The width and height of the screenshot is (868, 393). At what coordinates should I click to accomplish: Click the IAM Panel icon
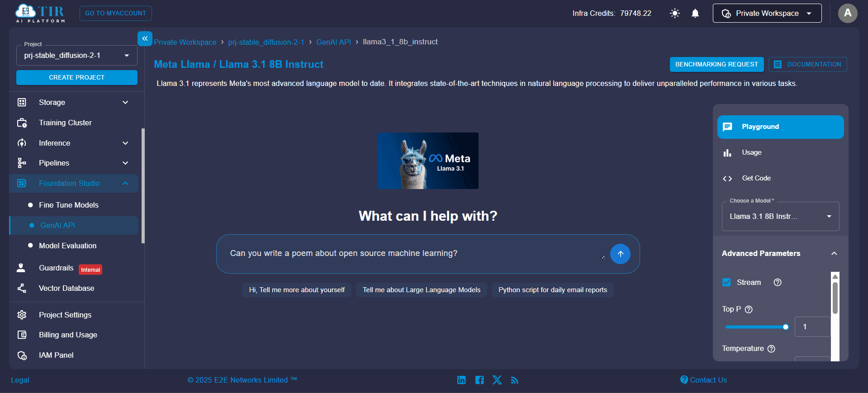[x=22, y=355]
